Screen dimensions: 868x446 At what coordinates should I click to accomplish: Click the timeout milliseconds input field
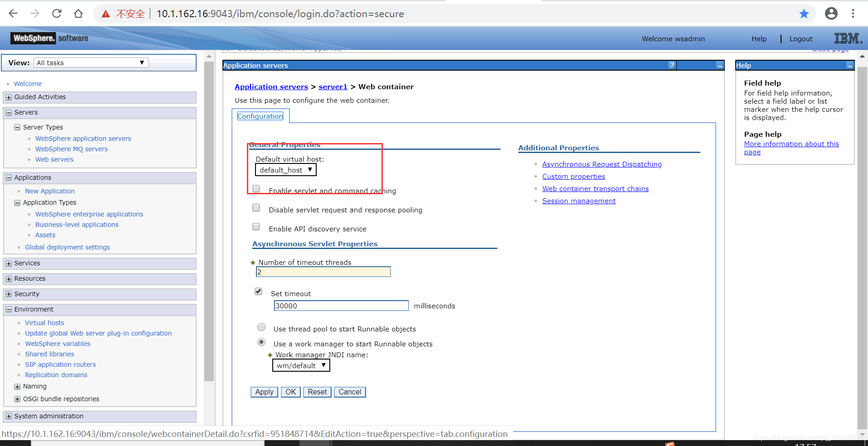[x=341, y=306]
